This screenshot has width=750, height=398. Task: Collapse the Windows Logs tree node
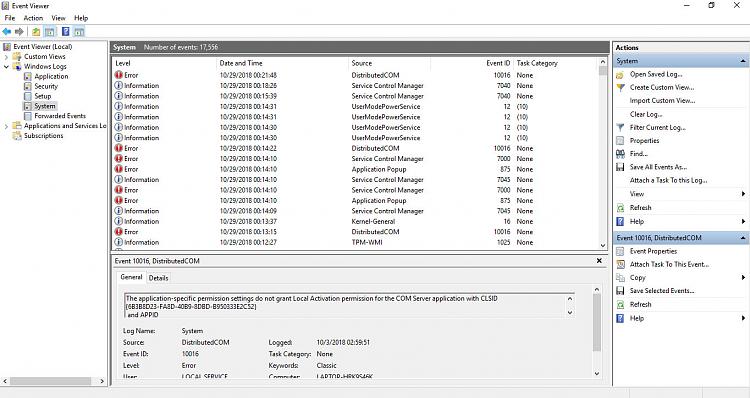[6, 67]
